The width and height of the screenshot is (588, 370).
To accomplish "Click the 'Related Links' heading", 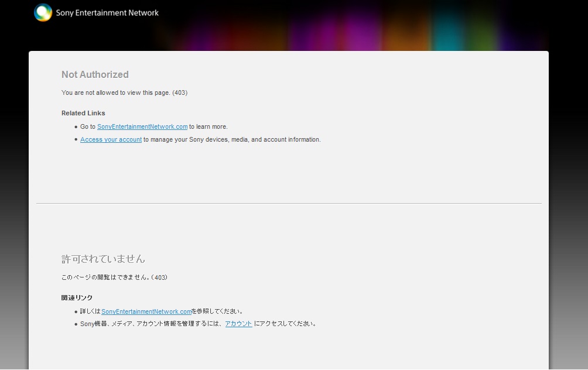I will [x=83, y=113].
